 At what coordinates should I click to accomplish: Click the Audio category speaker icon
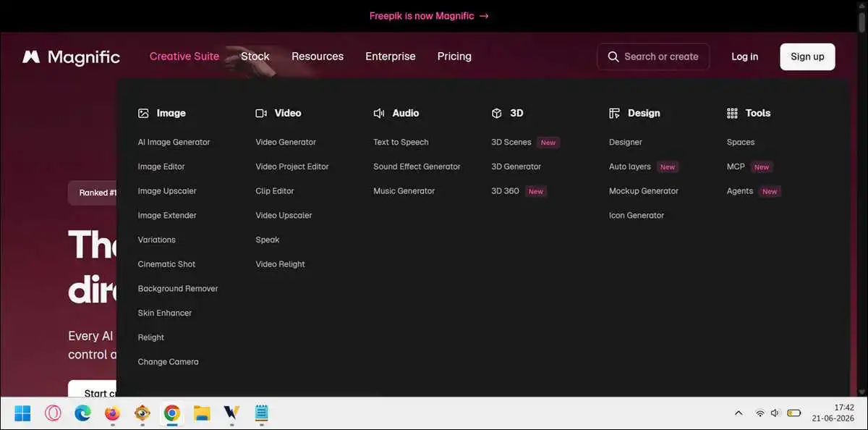(x=379, y=113)
